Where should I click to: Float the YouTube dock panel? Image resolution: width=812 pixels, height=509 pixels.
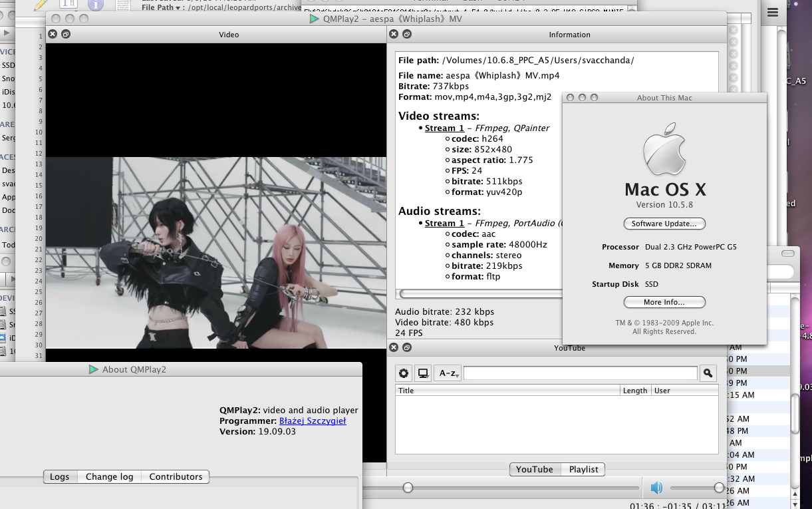point(407,347)
